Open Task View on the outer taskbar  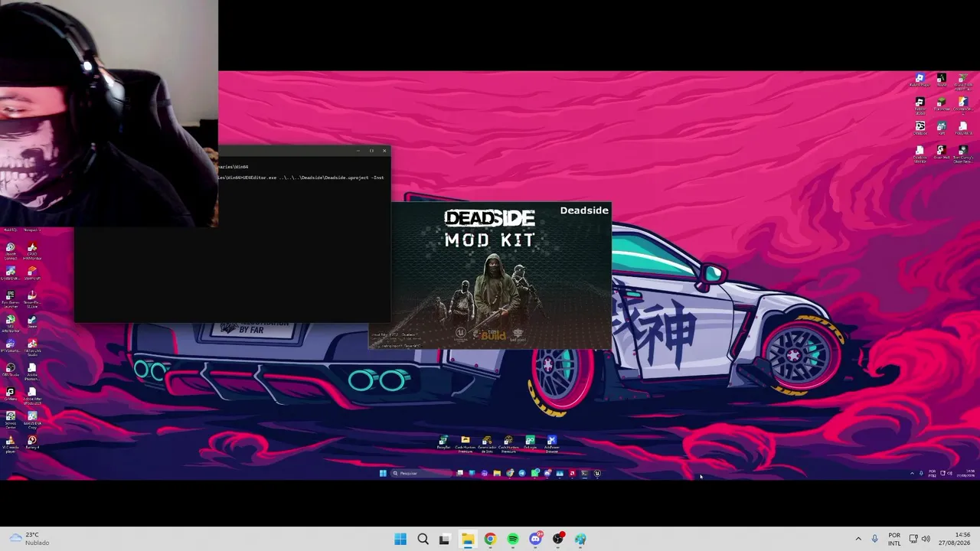coord(445,539)
